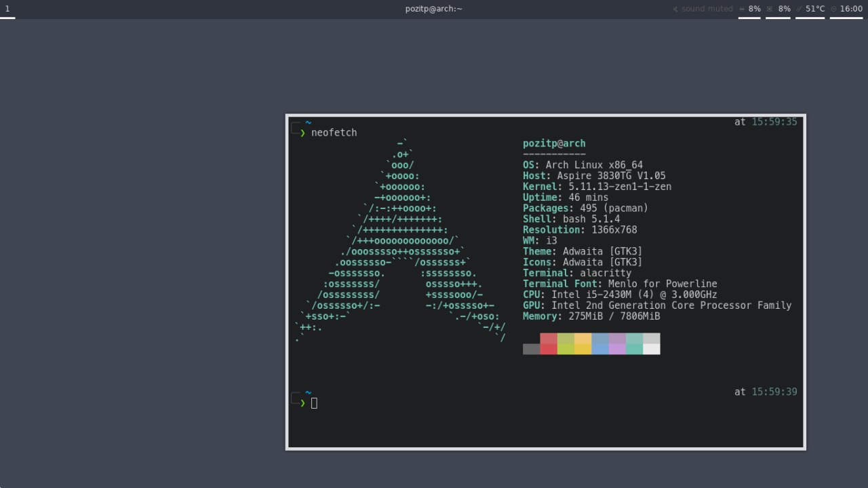Click the green prompt arrow before neofetch
Image resolution: width=868 pixels, height=488 pixels.
tap(302, 133)
